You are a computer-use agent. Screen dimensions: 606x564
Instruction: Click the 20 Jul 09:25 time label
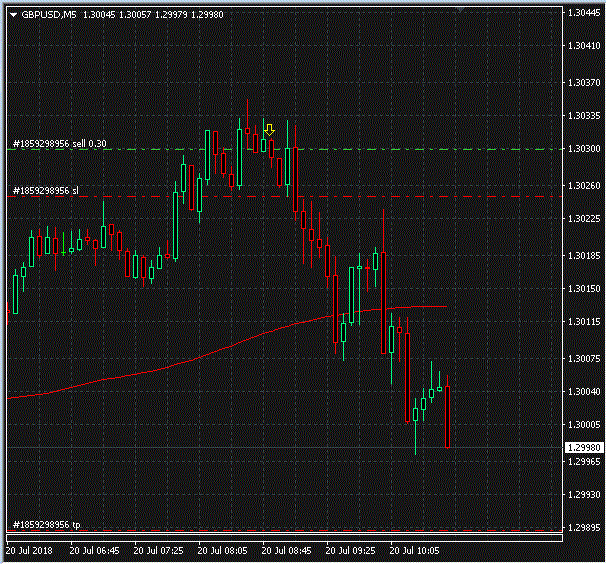[x=350, y=550]
